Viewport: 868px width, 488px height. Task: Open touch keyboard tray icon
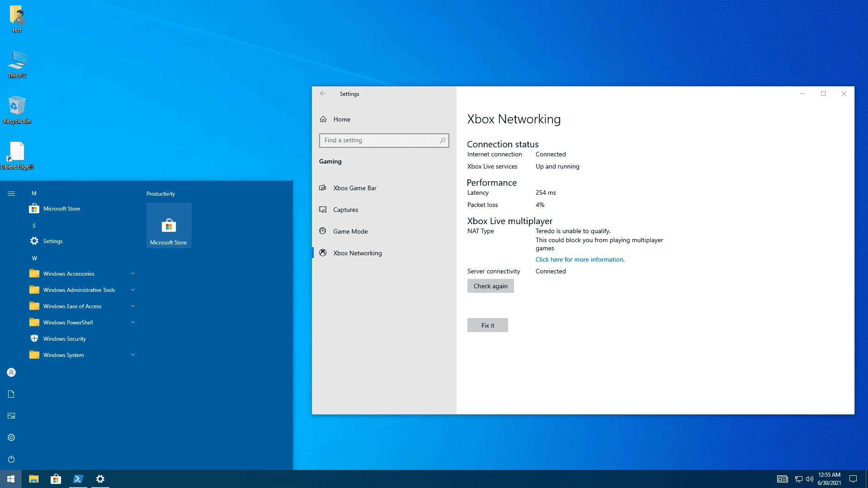(x=783, y=479)
